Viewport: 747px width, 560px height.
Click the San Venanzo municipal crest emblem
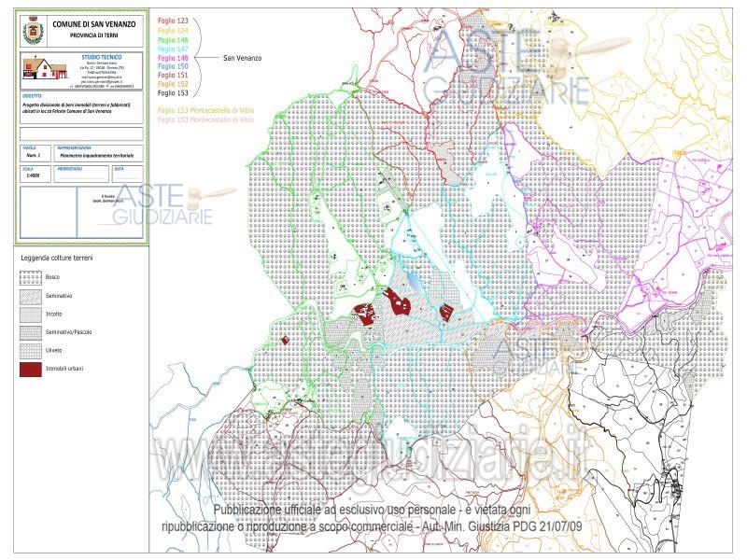click(x=33, y=30)
